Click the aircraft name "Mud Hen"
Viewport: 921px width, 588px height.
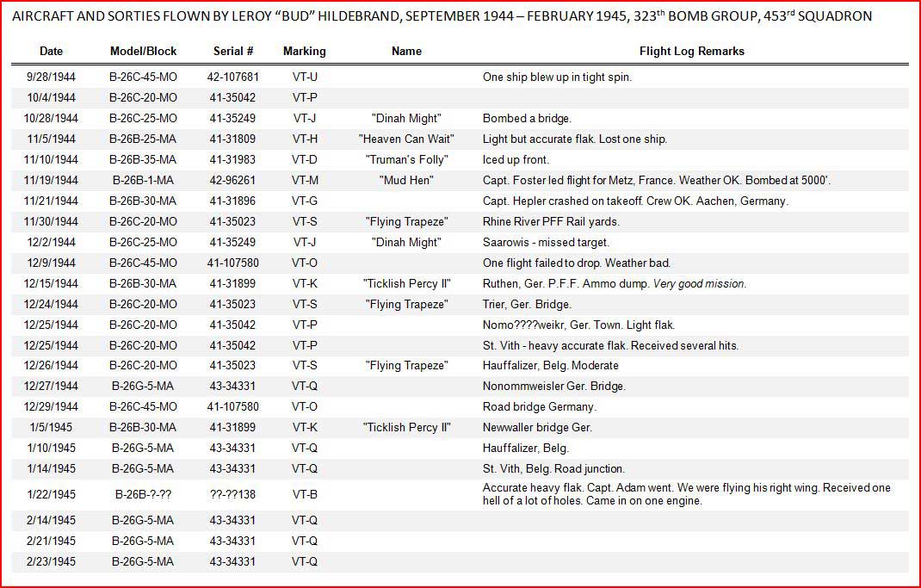point(406,180)
